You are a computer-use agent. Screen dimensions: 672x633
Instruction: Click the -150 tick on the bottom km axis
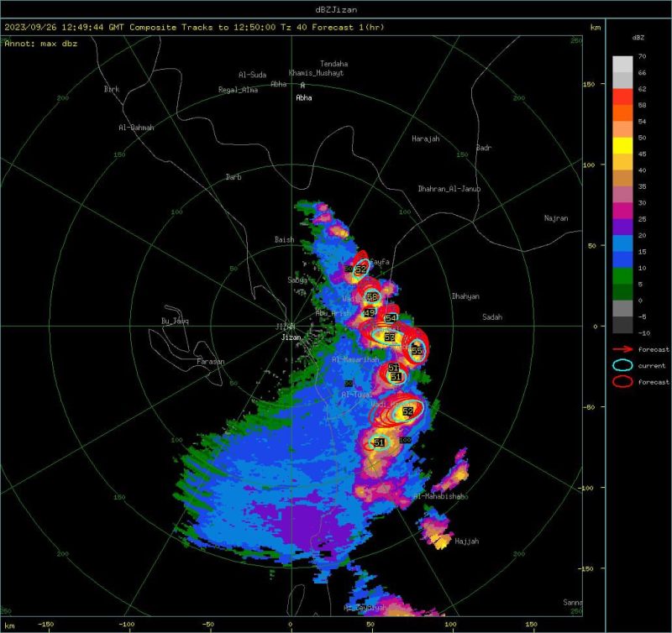coord(45,624)
